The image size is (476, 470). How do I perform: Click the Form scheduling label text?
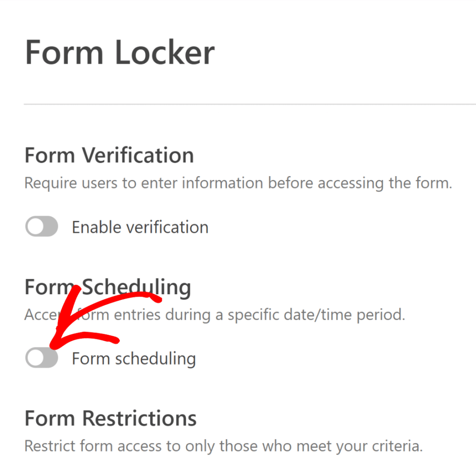coord(133,358)
